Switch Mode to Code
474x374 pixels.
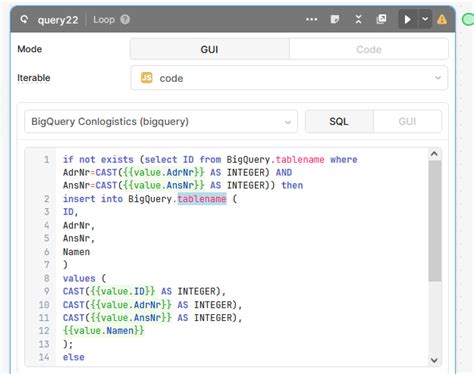369,49
